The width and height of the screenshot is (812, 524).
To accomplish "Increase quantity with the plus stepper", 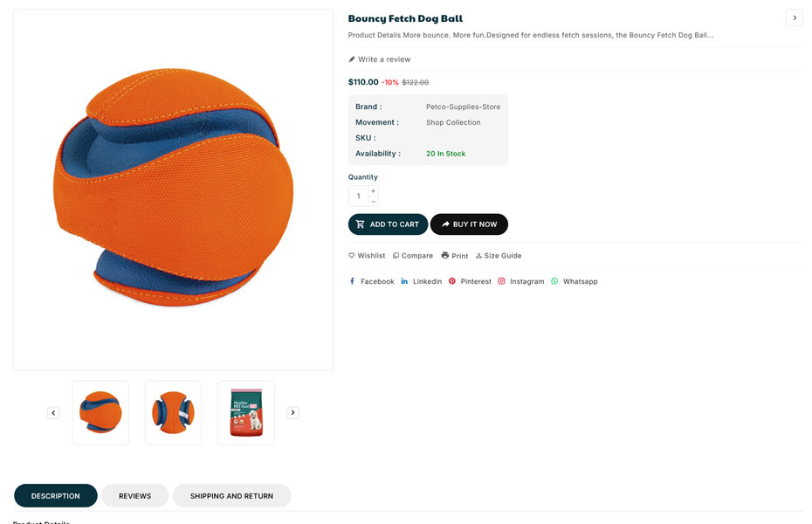I will [x=373, y=190].
